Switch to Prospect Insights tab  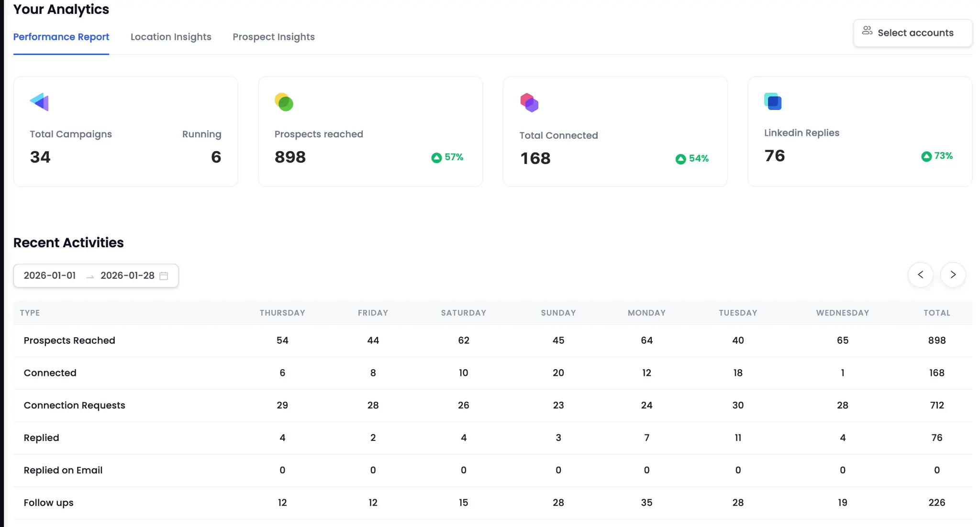274,37
